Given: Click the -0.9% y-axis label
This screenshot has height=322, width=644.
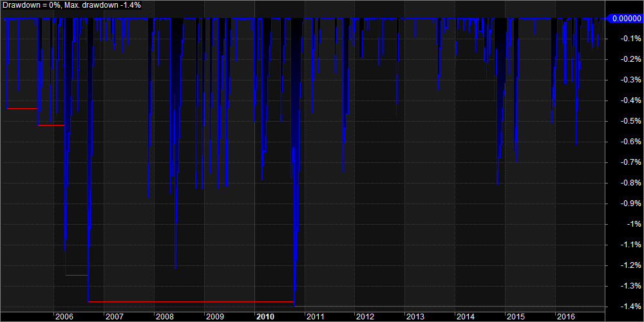Looking at the screenshot, I should (630, 204).
